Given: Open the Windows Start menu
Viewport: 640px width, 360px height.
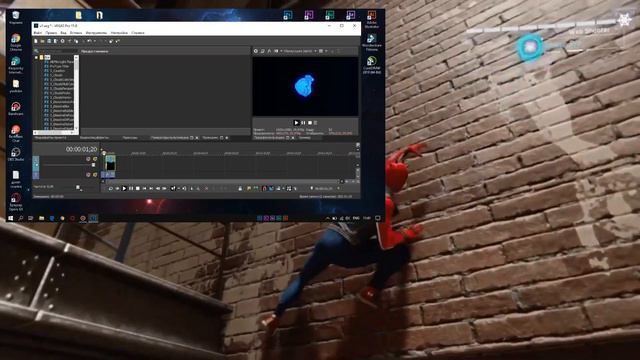Looking at the screenshot, I should coord(11,218).
